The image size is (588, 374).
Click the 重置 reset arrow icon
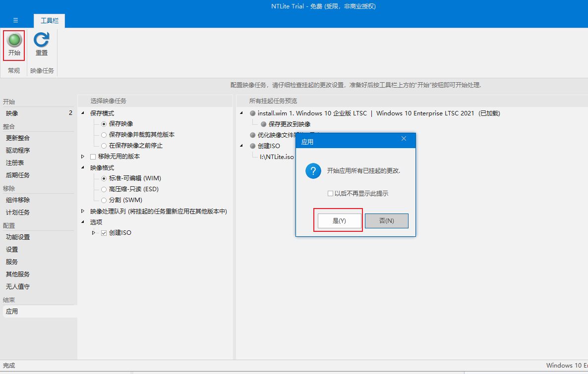[x=42, y=40]
